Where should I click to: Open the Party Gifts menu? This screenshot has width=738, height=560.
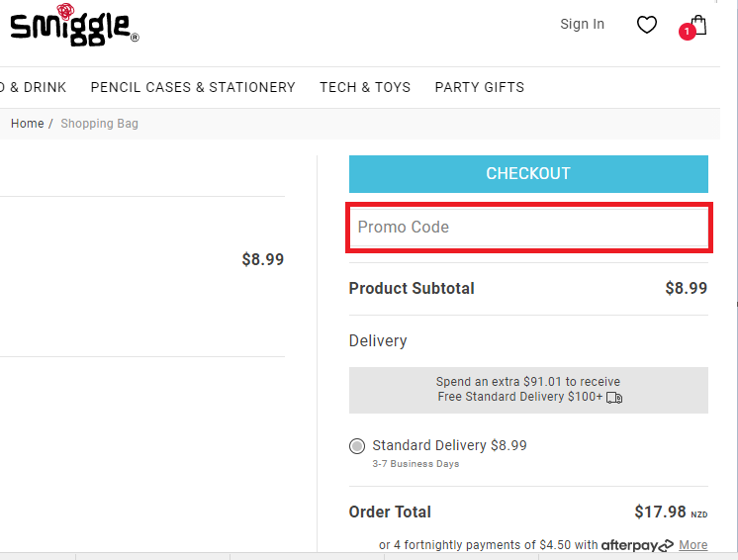(x=480, y=87)
